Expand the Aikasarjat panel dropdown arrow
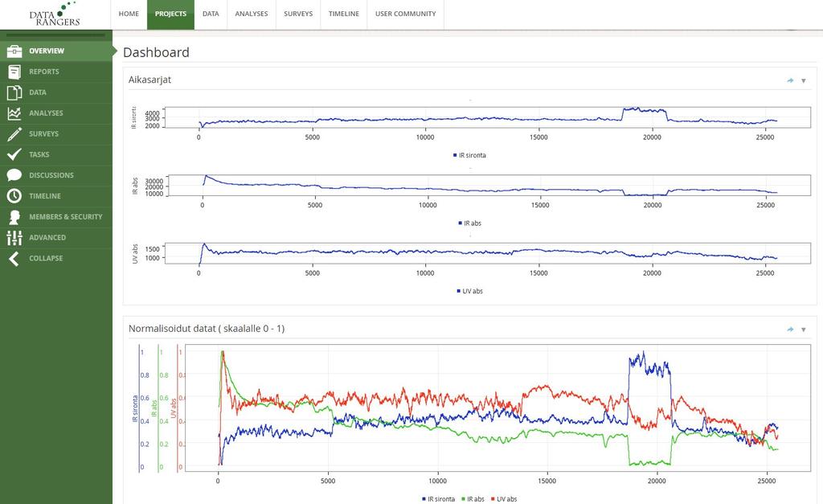Viewport: 823px width, 504px height. (x=804, y=81)
